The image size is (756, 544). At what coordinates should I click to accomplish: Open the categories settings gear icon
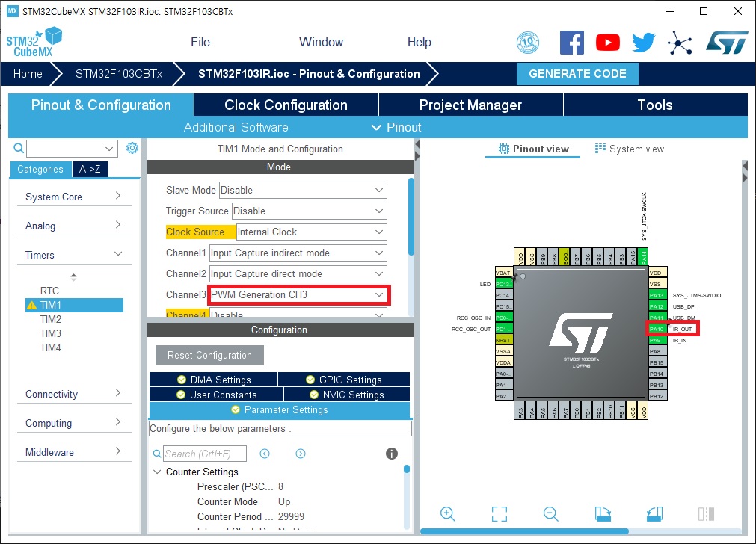click(132, 148)
